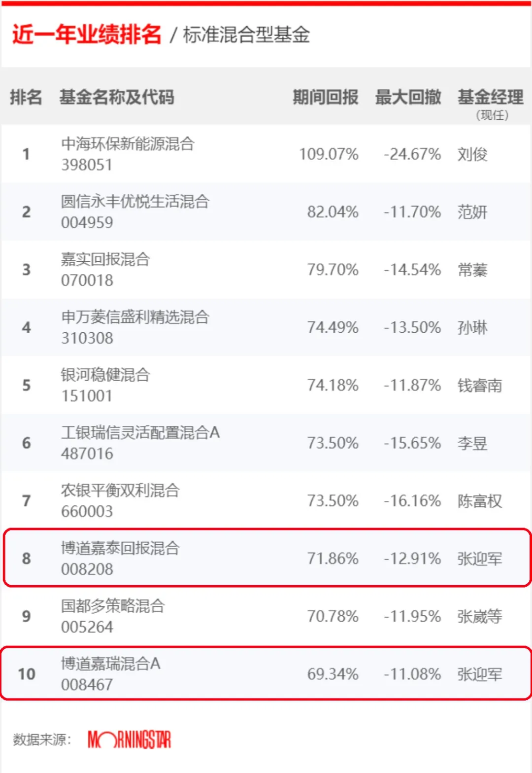The height and width of the screenshot is (773, 532).
Task: Click the 排名 column header
Action: [x=26, y=97]
